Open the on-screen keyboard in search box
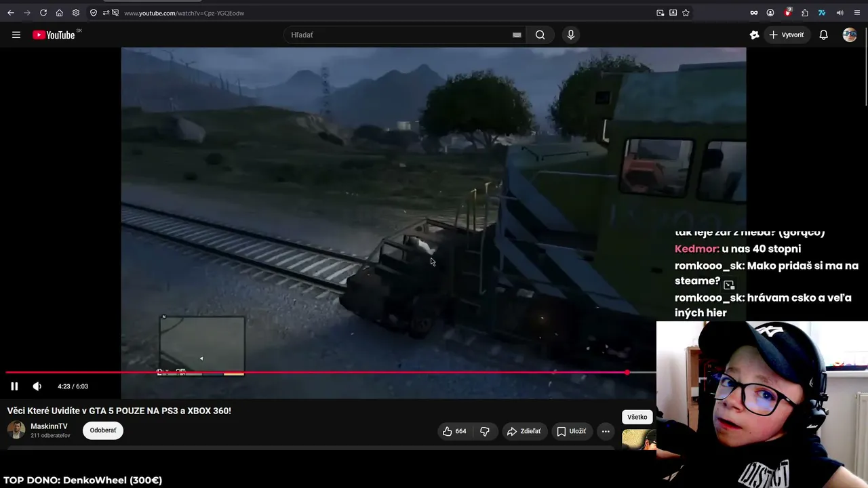The width and height of the screenshot is (868, 488). (x=517, y=35)
